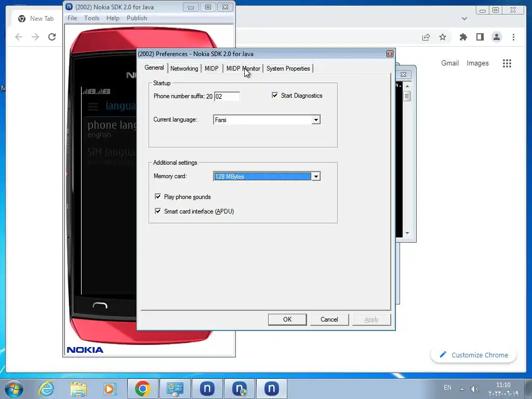Screen dimensions: 532x399
Task: Switch to first Nokia SDK taskbar item
Action: 207,389
